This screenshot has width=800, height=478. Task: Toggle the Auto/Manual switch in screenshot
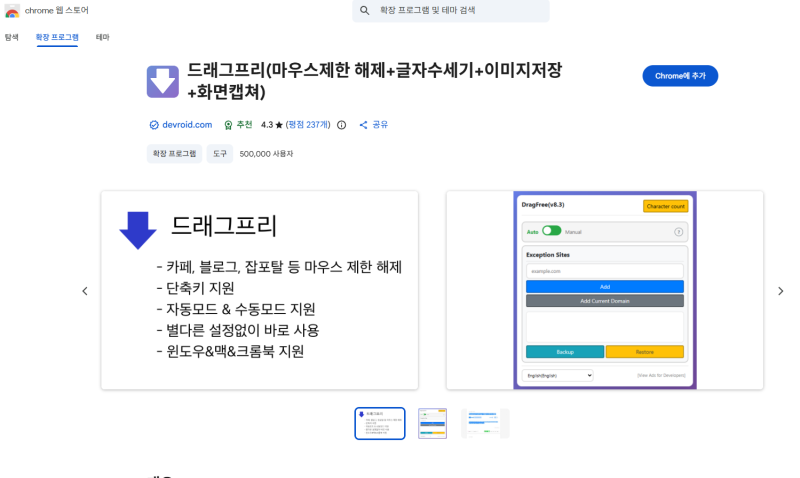(552, 231)
